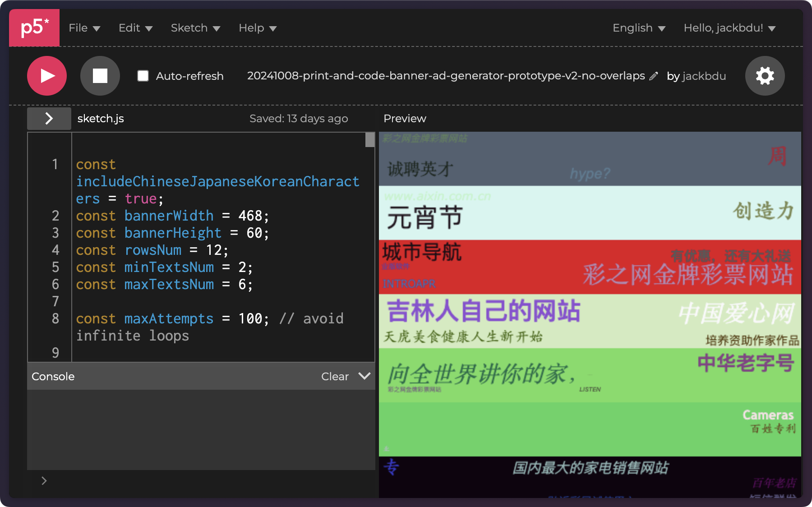Click the console input prompt
The height and width of the screenshot is (507, 812).
(203, 481)
